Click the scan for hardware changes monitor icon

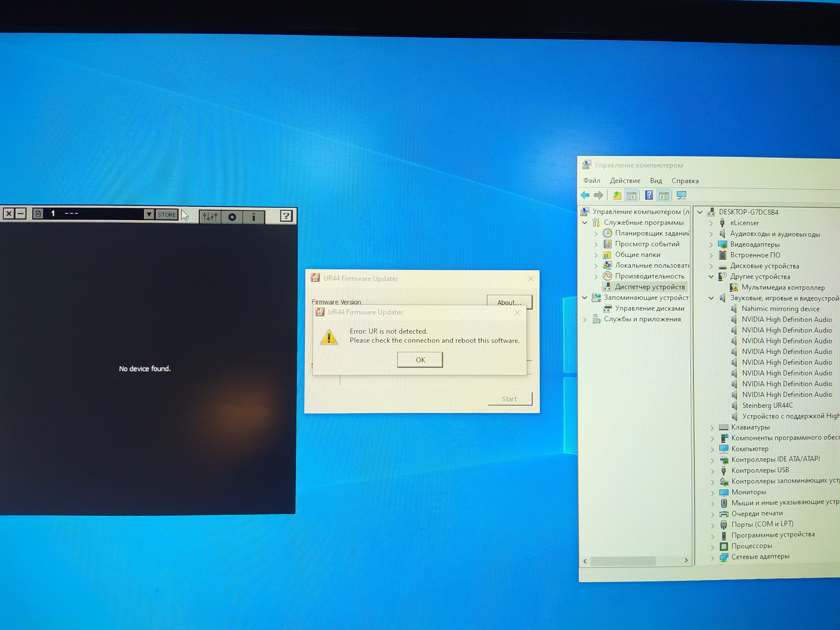(681, 195)
